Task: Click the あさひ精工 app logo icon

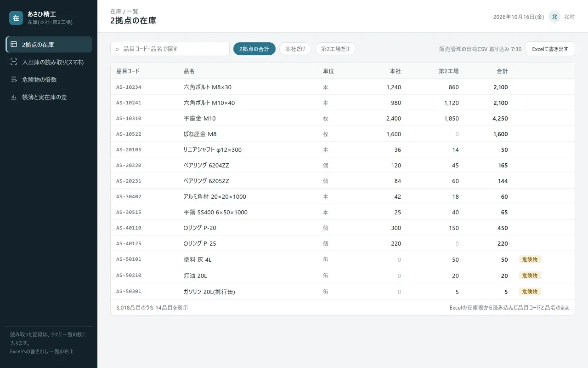Action: coord(16,18)
